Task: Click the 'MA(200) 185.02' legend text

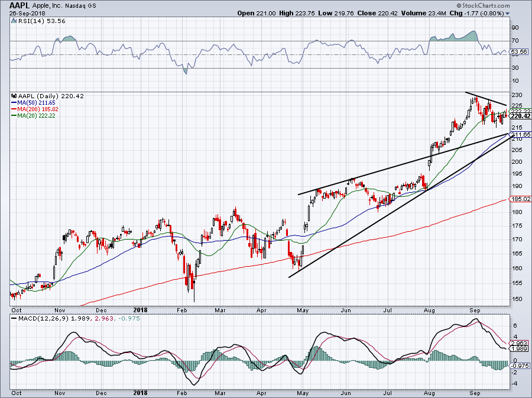Action: pos(38,109)
